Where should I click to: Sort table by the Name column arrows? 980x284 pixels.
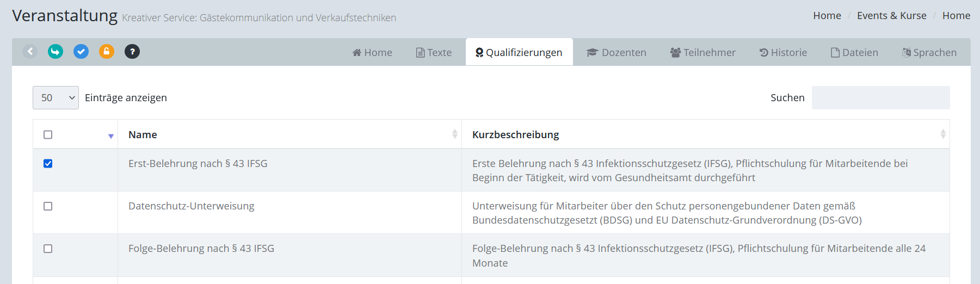pos(454,134)
